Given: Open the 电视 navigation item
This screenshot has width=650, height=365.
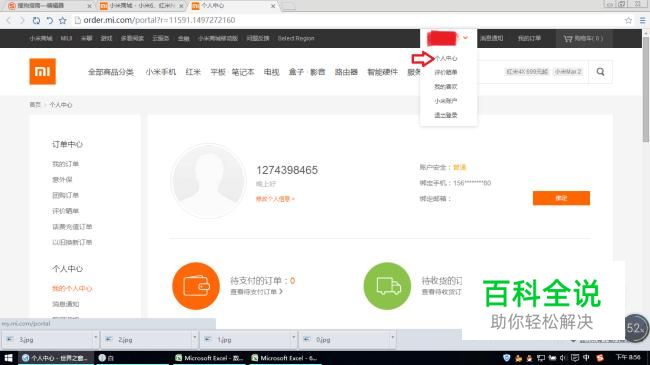Looking at the screenshot, I should 272,72.
